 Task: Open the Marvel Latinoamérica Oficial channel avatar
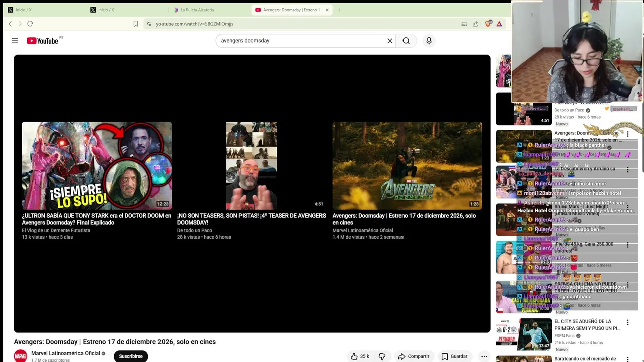point(21,356)
